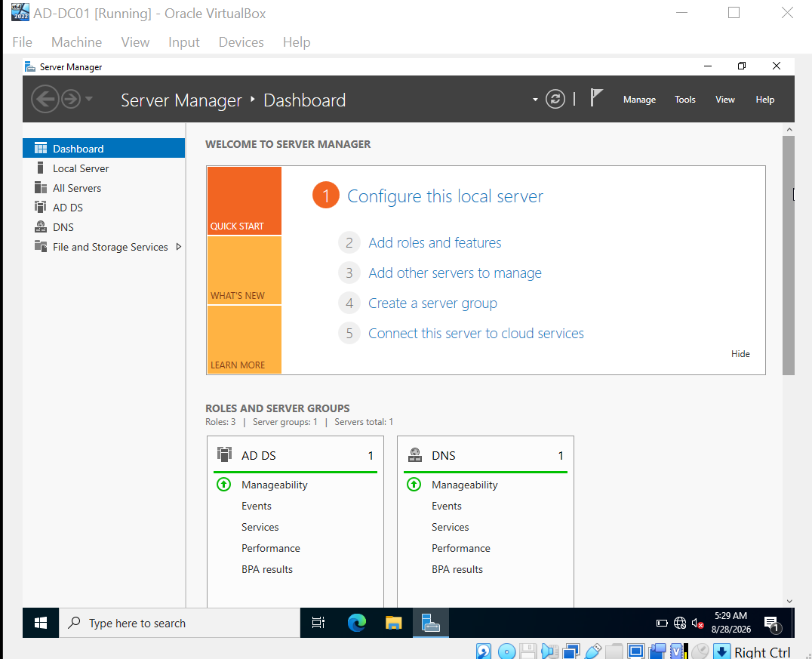Click the VirtualBox audio status icon
Screen dimensions: 812x659
click(x=549, y=651)
